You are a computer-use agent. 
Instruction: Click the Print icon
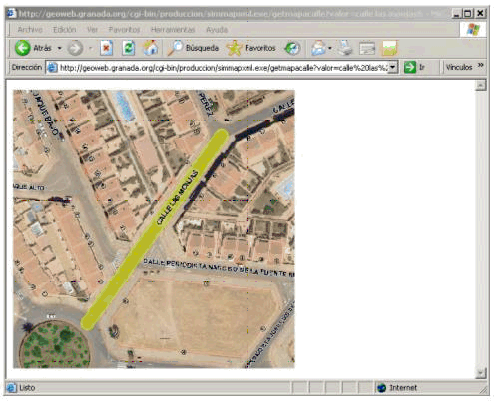point(345,48)
